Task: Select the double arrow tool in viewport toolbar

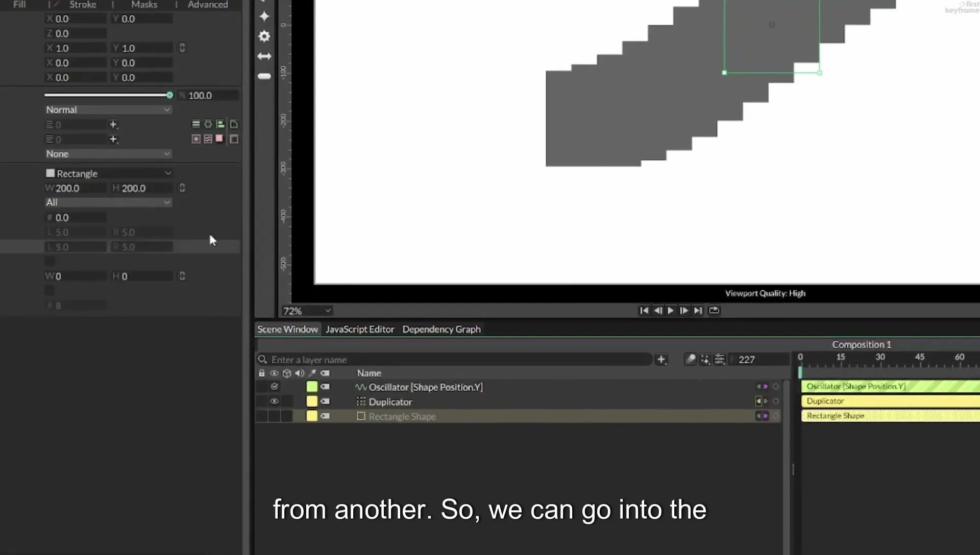Action: point(264,56)
